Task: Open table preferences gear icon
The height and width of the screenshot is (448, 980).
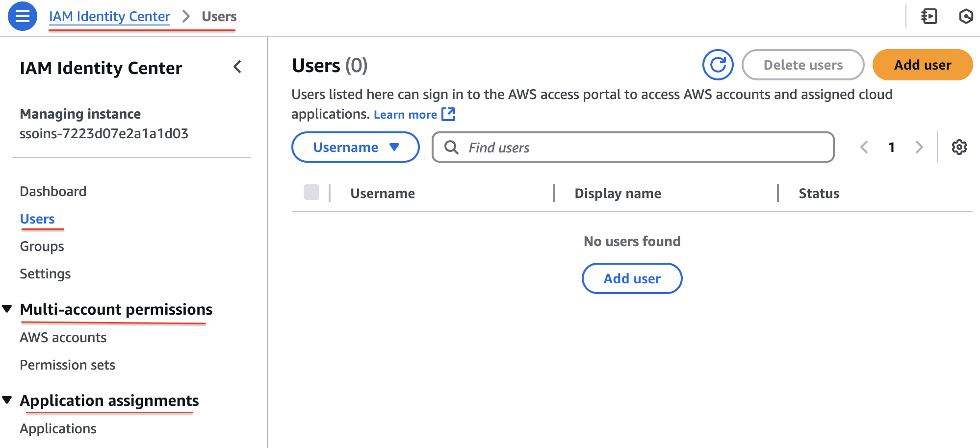Action: click(959, 147)
